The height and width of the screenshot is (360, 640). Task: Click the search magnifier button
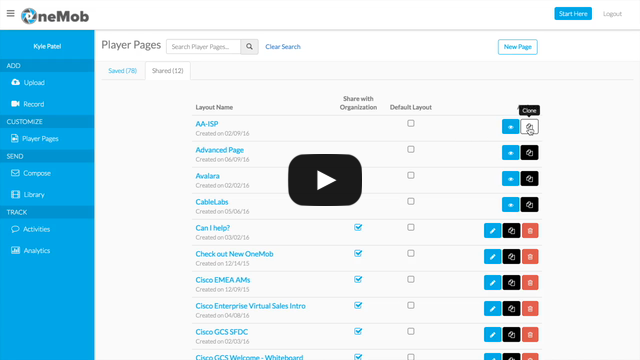point(249,47)
